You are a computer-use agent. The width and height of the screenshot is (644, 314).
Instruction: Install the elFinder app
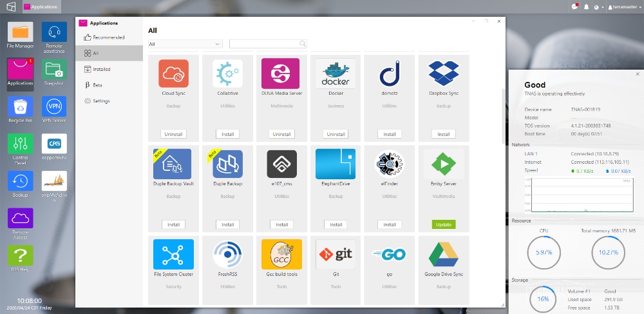click(x=390, y=224)
